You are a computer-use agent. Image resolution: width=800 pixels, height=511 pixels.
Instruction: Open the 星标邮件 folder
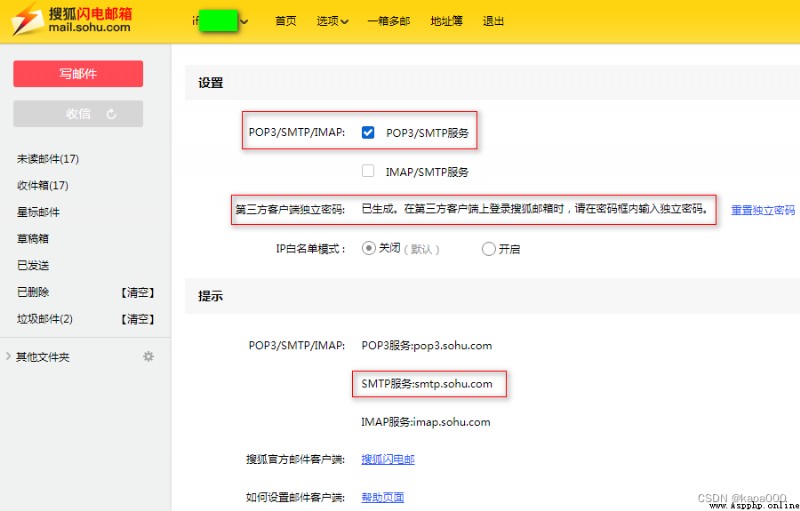pyautogui.click(x=38, y=212)
